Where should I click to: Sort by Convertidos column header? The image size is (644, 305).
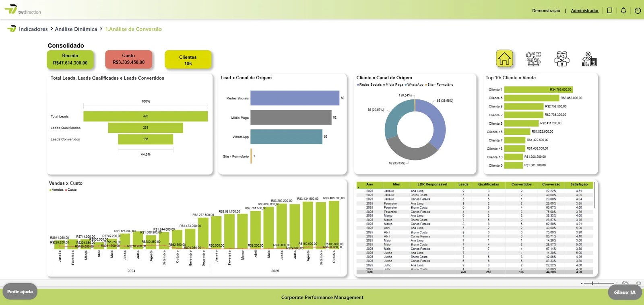coord(522,184)
